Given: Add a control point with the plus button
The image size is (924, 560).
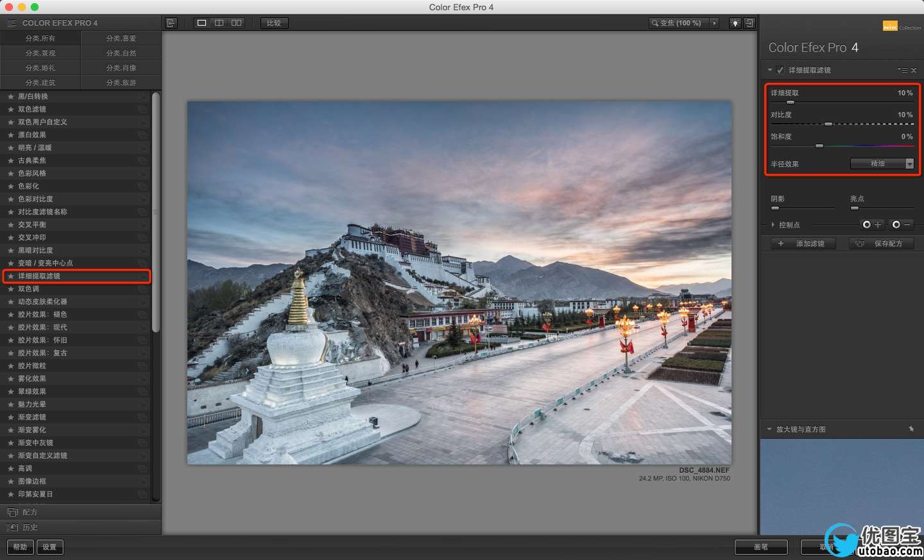Looking at the screenshot, I should point(872,225).
